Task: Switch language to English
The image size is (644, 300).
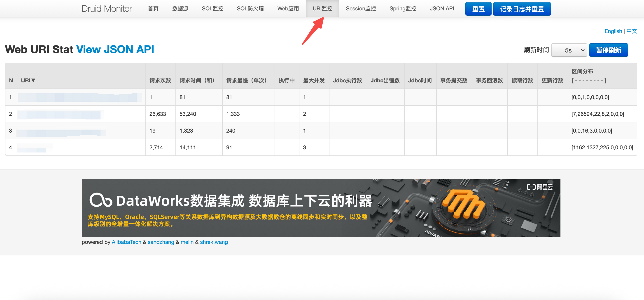Action: [613, 31]
